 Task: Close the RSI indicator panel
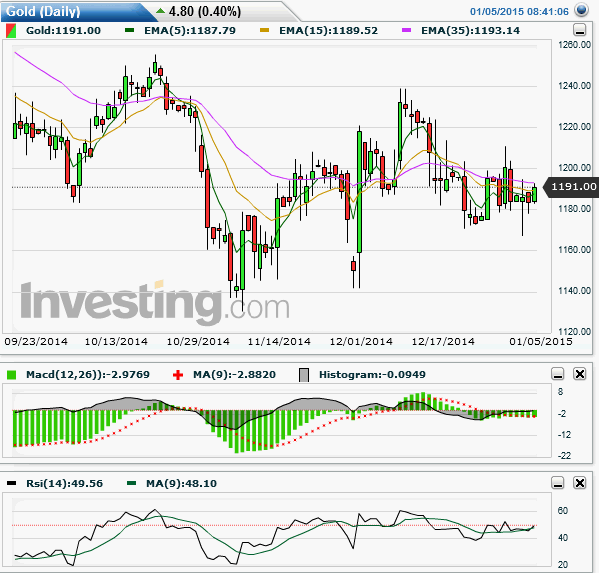[580, 483]
